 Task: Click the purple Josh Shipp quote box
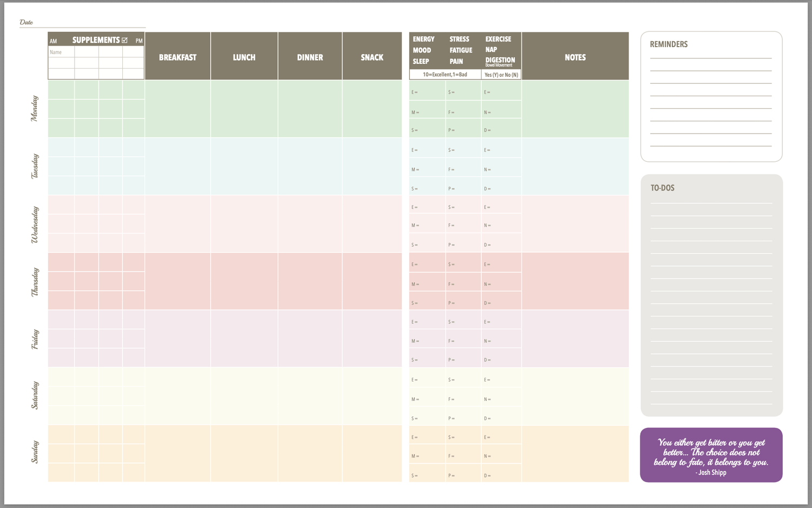[x=711, y=455]
